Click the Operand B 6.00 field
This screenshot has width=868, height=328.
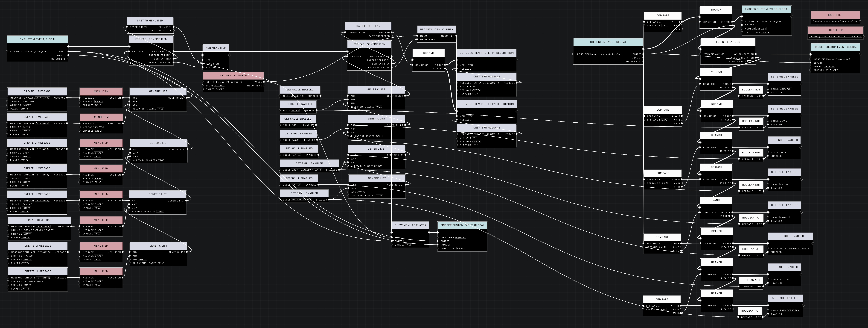(x=664, y=247)
